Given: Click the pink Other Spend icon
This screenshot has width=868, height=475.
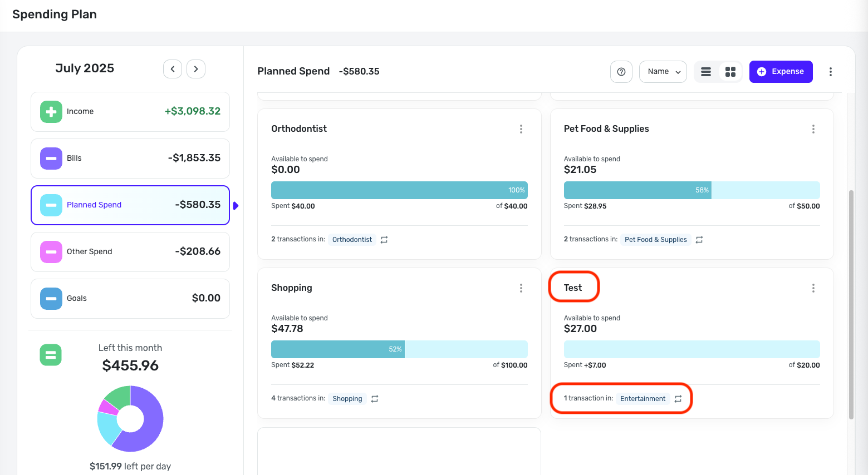Looking at the screenshot, I should (x=51, y=252).
